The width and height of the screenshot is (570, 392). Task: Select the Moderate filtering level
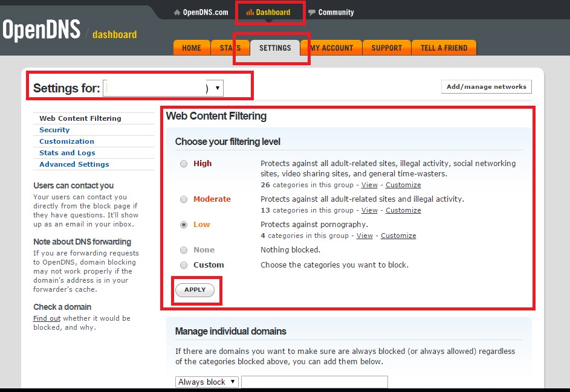pyautogui.click(x=184, y=199)
